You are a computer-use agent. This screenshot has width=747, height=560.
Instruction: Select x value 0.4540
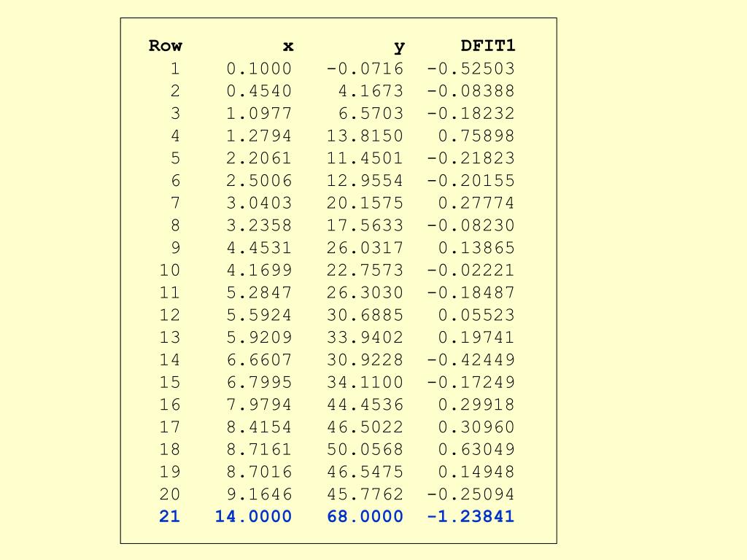pos(259,91)
